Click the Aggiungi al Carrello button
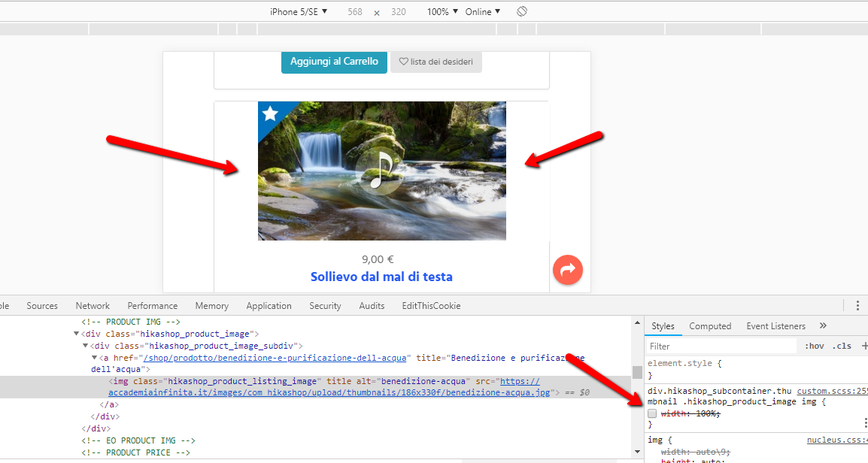The image size is (868, 463). click(334, 62)
